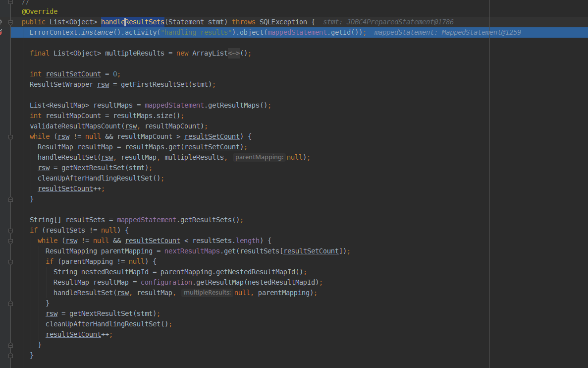Click 'length' in resultSets.length

(248, 241)
